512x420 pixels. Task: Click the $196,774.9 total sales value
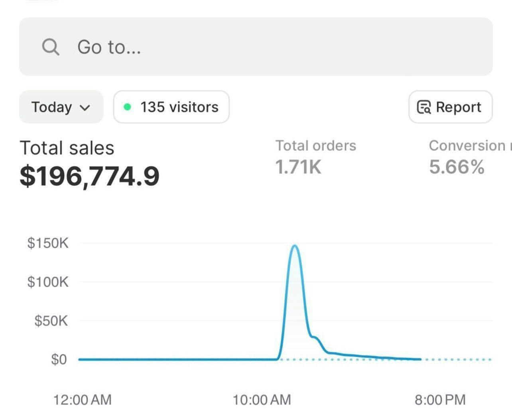click(x=90, y=176)
